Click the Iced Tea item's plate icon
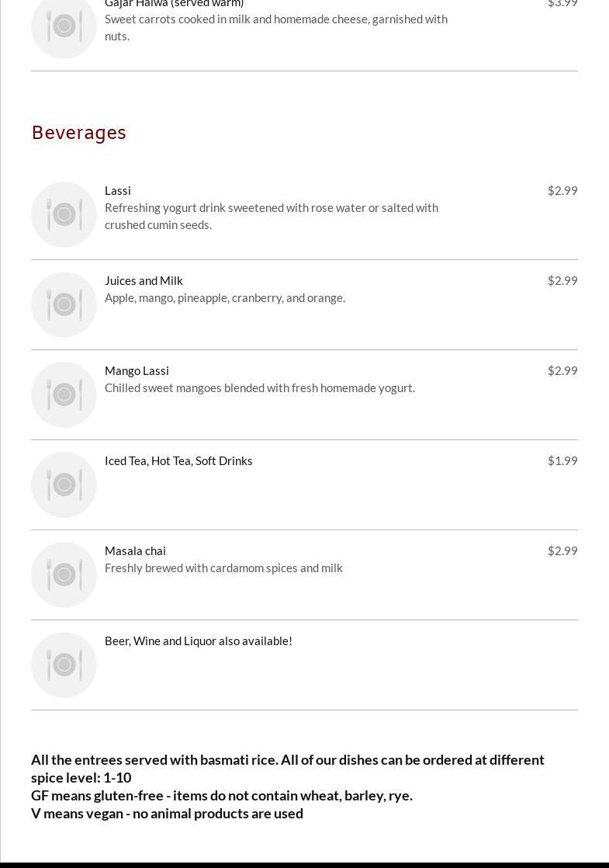 coord(64,484)
